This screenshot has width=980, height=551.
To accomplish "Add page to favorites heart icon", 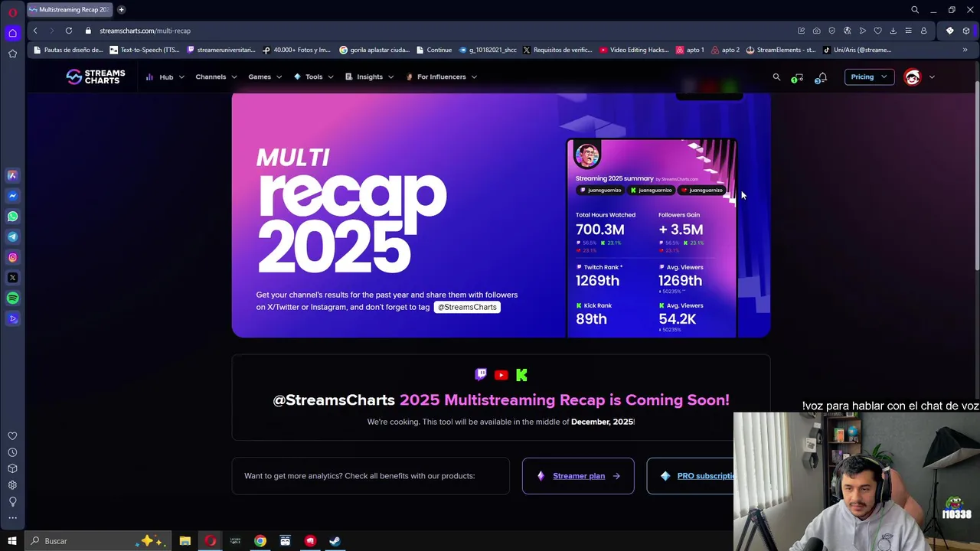I will (878, 31).
